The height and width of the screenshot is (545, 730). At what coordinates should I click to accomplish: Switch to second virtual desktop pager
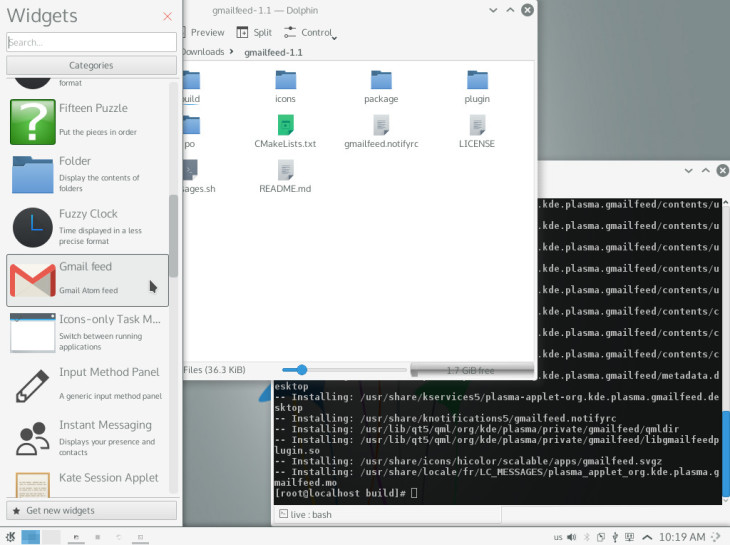pyautogui.click(x=52, y=537)
